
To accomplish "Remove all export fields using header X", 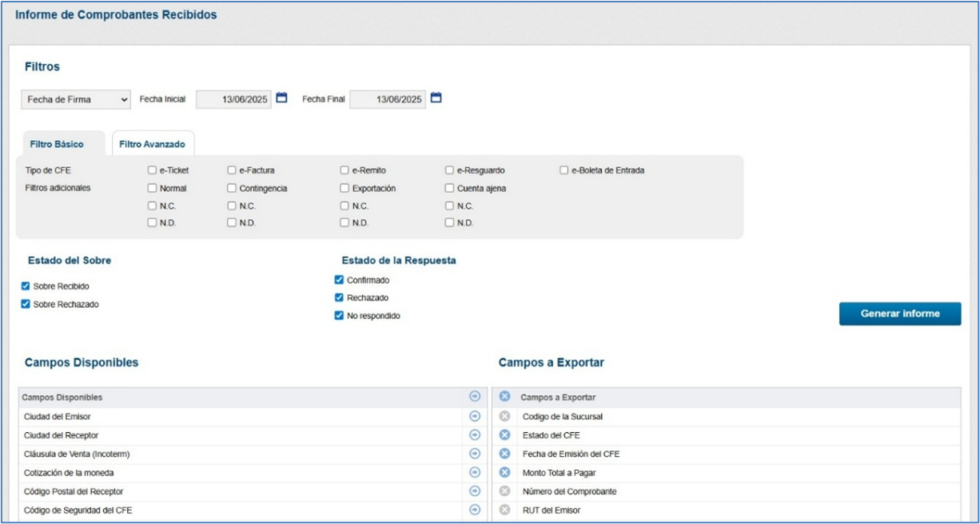I will tap(504, 397).
